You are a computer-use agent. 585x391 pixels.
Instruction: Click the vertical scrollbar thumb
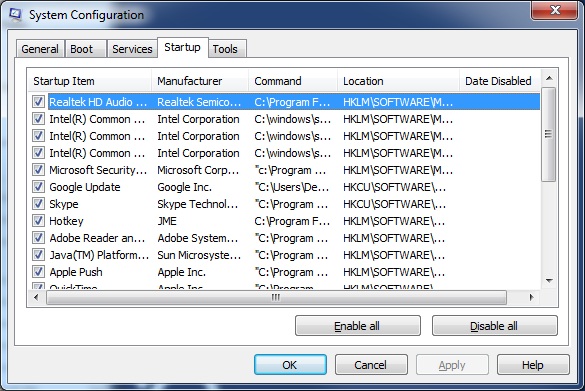(548, 134)
